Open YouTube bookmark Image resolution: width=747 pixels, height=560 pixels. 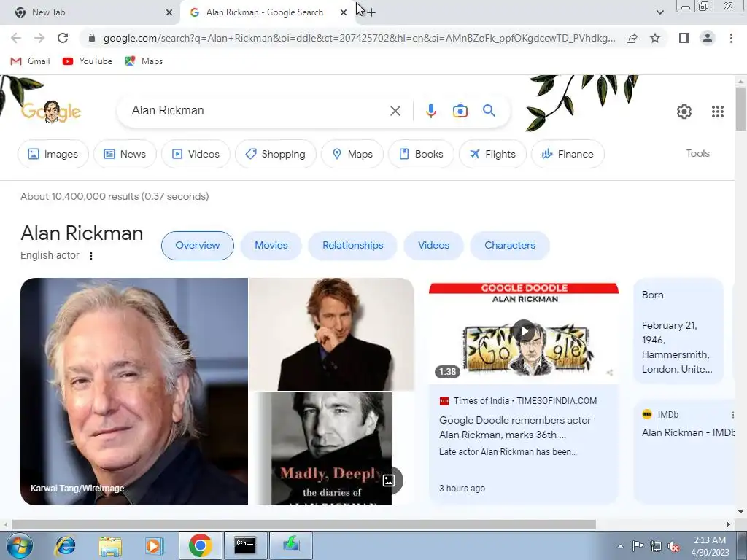click(x=88, y=61)
